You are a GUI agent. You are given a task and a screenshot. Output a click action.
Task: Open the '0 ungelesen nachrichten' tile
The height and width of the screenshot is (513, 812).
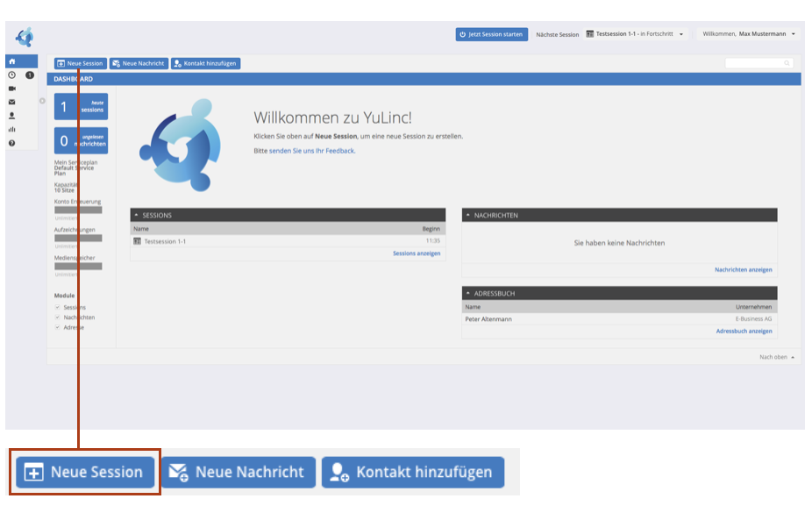pos(82,141)
